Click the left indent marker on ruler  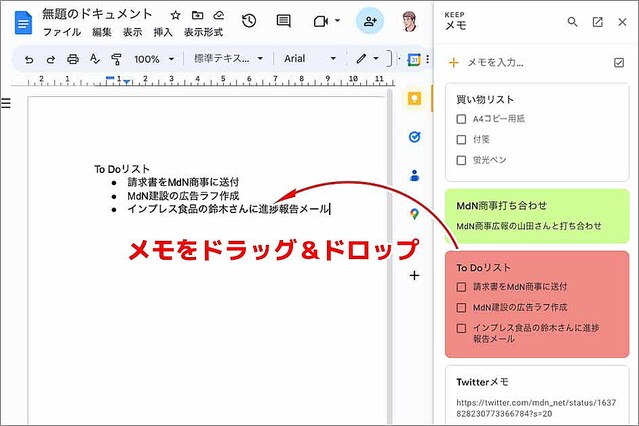coord(127,83)
